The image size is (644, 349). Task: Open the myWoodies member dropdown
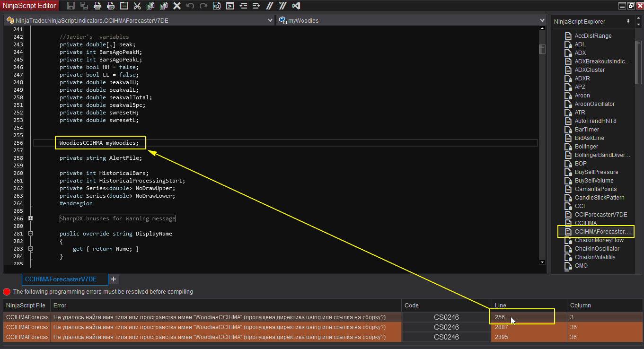411,20
